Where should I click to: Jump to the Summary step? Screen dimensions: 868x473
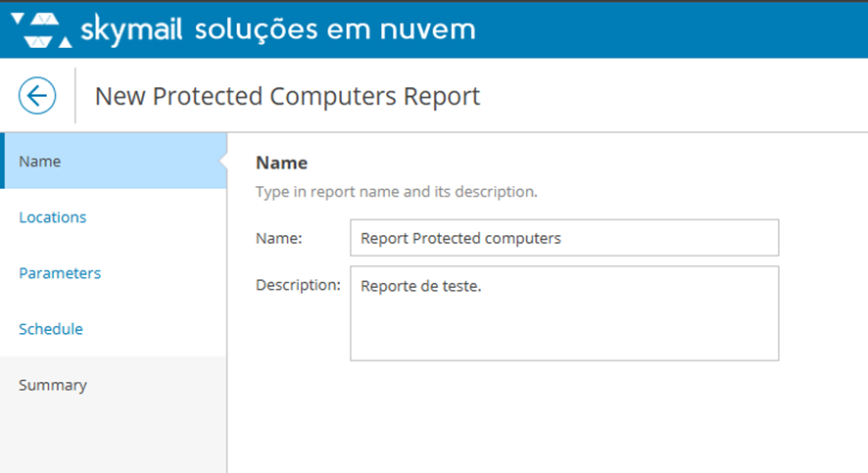point(53,385)
